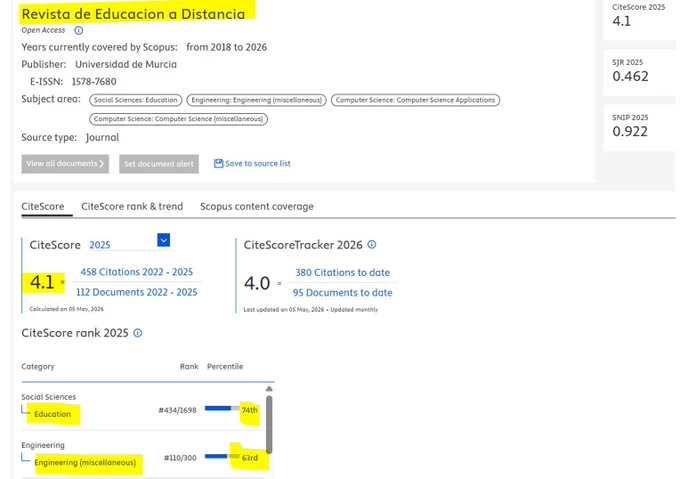Click the Engineering (miscellaneous) percentile bar
680x479 pixels.
point(222,456)
